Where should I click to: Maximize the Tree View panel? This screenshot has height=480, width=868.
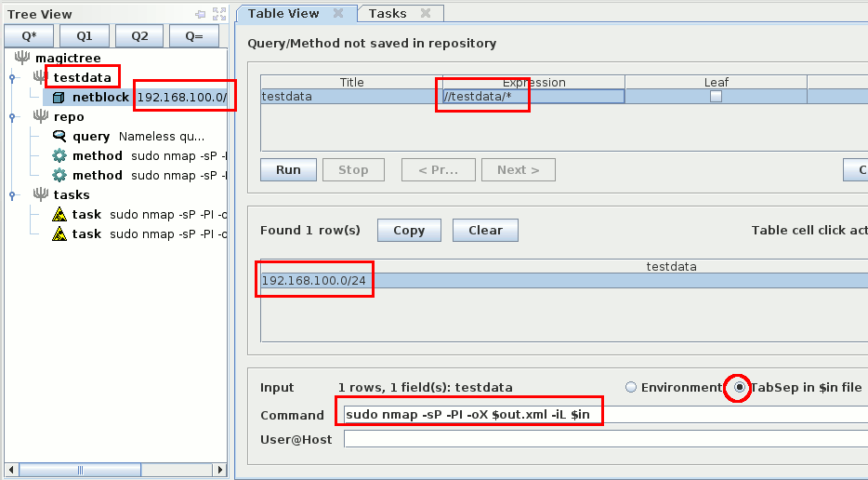click(219, 14)
